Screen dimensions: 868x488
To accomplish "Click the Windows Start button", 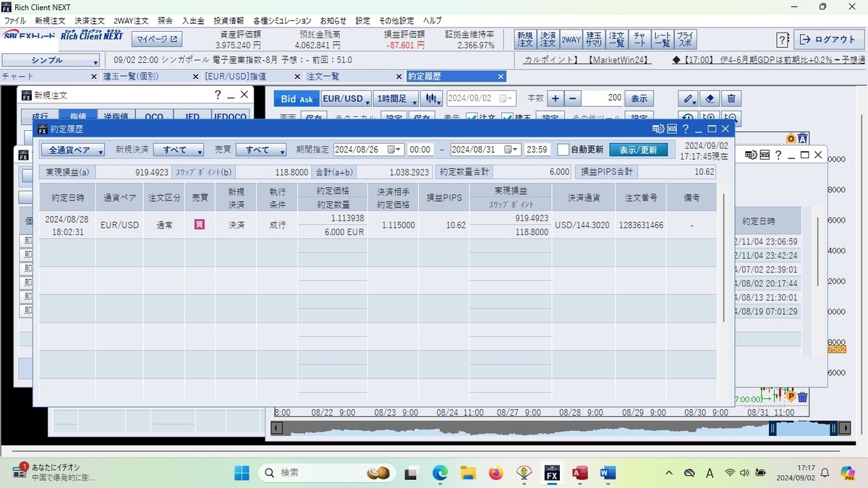I will pos(241,474).
